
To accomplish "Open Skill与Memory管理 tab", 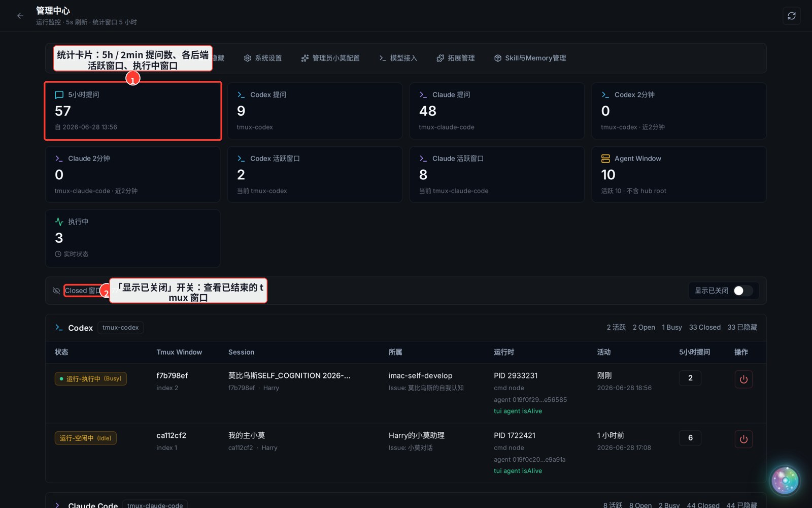I will 530,58.
